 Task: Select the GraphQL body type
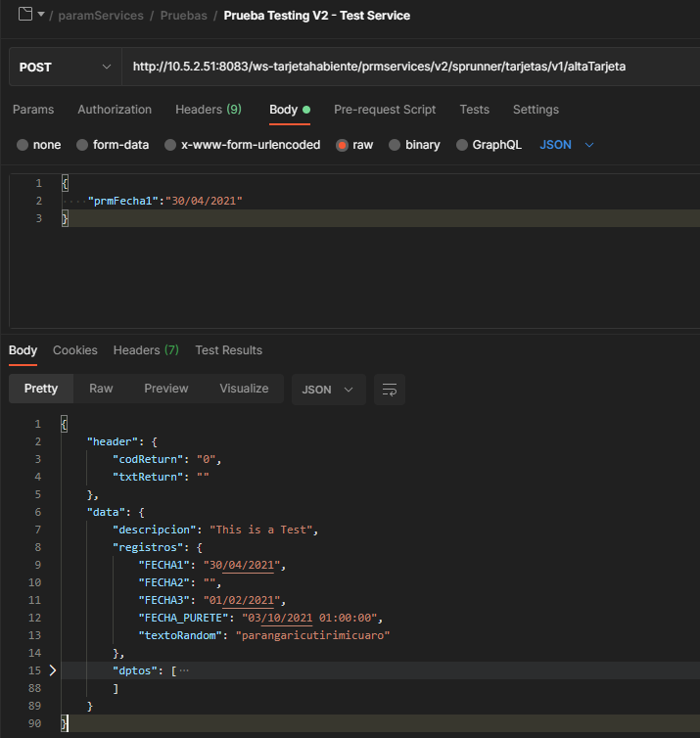pyautogui.click(x=462, y=145)
